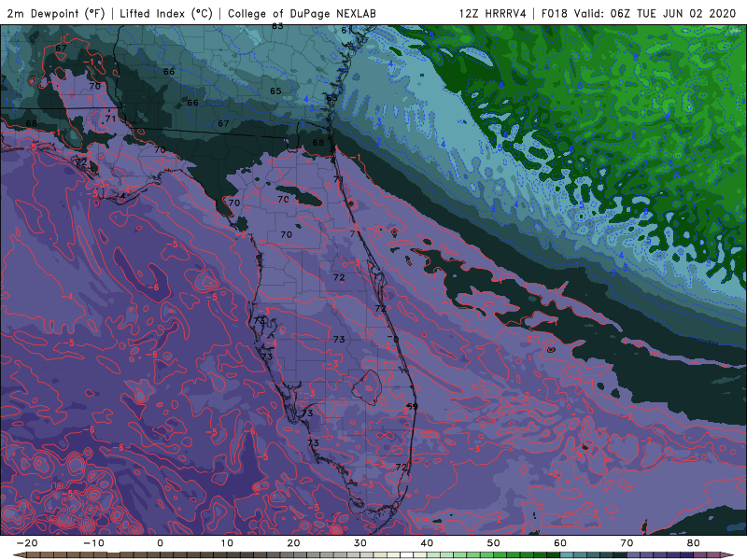Click the '30' color scale label
The height and width of the screenshot is (560, 747).
click(360, 543)
